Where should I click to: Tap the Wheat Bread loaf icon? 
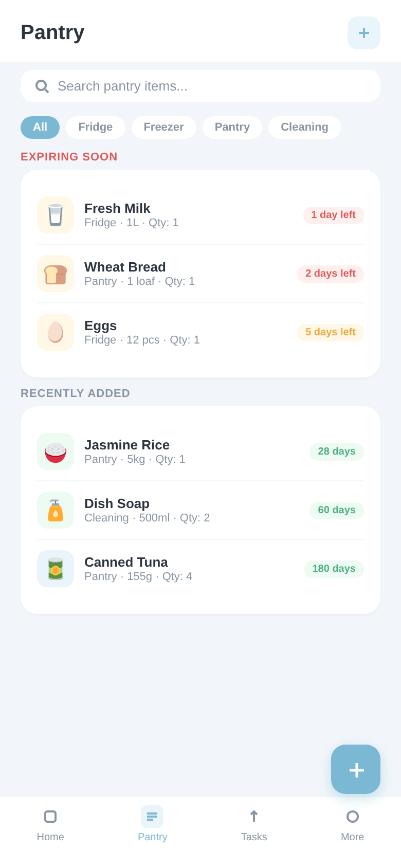(x=56, y=274)
